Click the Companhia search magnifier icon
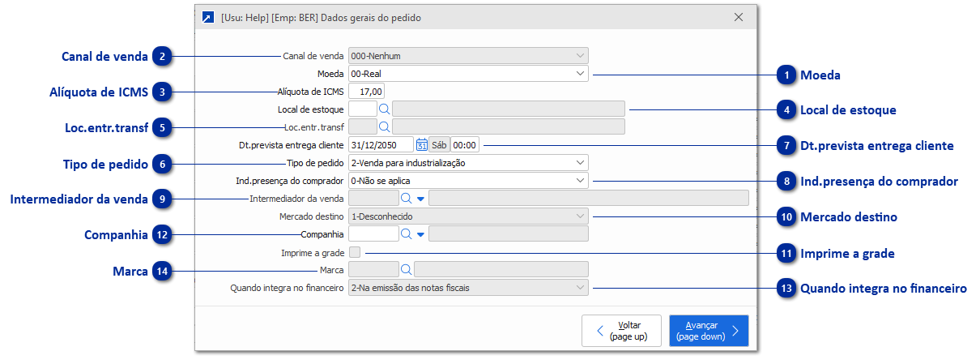This screenshot has height=364, width=980. (406, 234)
